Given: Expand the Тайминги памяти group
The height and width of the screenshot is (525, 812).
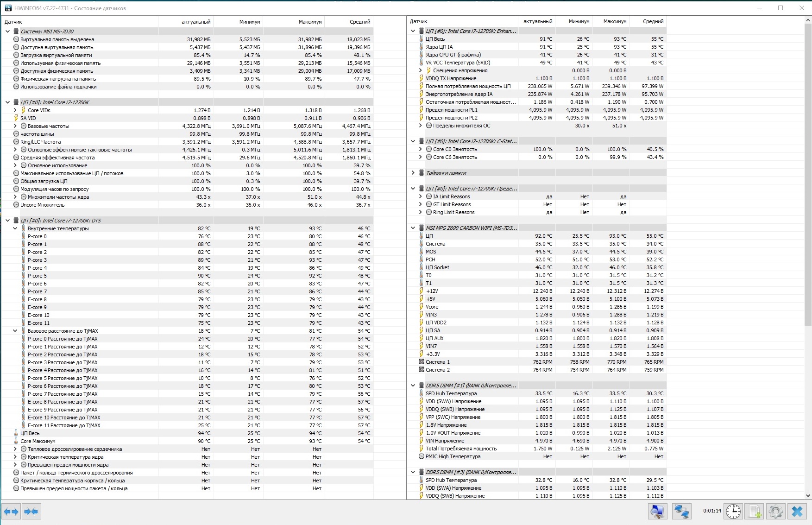Looking at the screenshot, I should pos(413,173).
